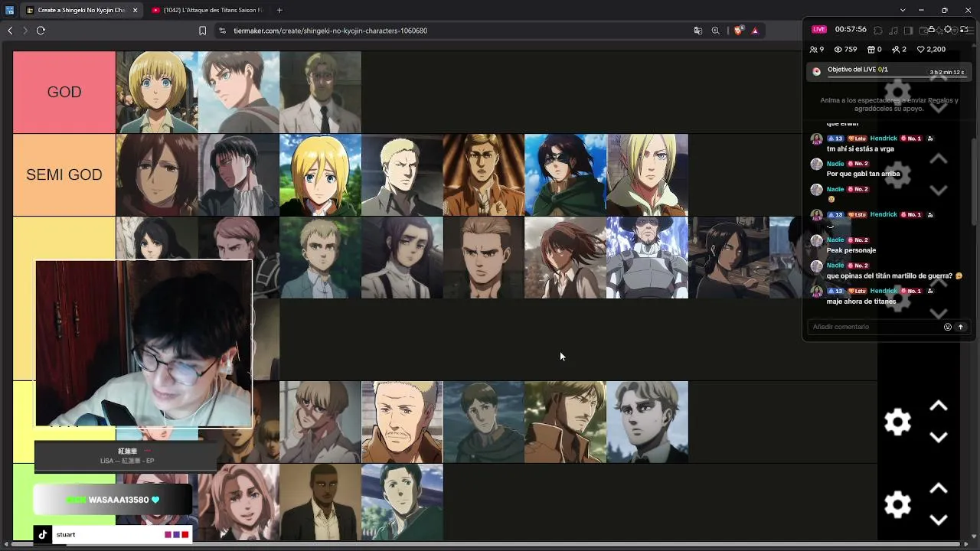Click the TikTok 'stuart' handle overlay
The width and height of the screenshot is (980, 551).
click(x=112, y=534)
